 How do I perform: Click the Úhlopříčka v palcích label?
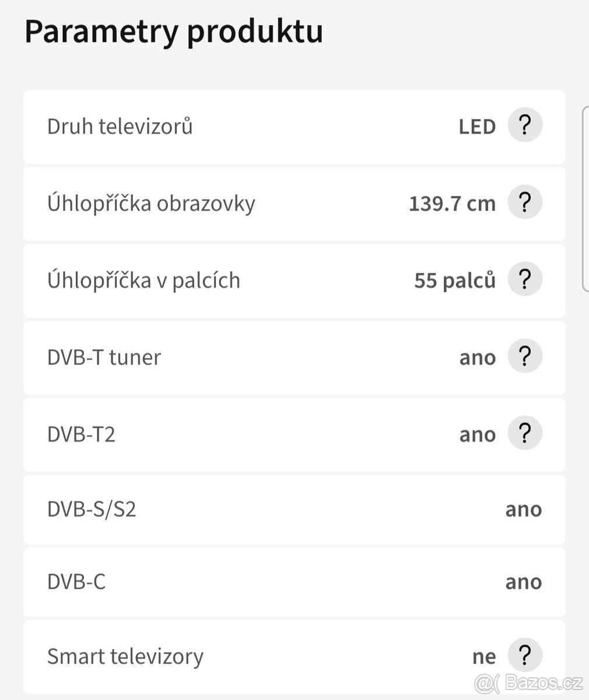pyautogui.click(x=143, y=281)
